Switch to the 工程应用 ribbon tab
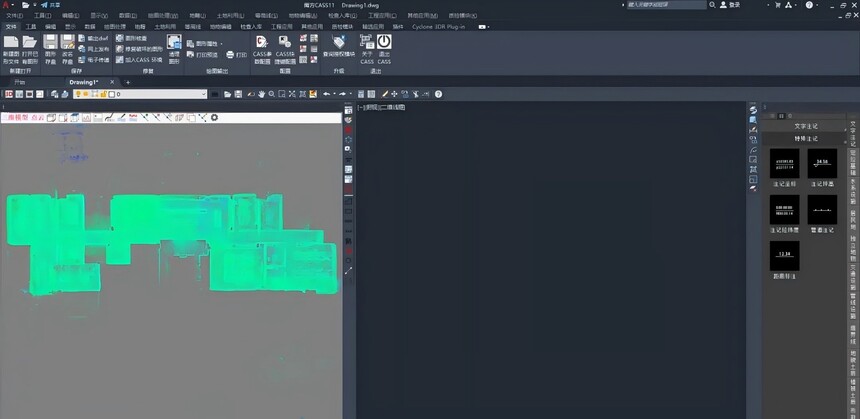The image size is (860, 419). (281, 26)
